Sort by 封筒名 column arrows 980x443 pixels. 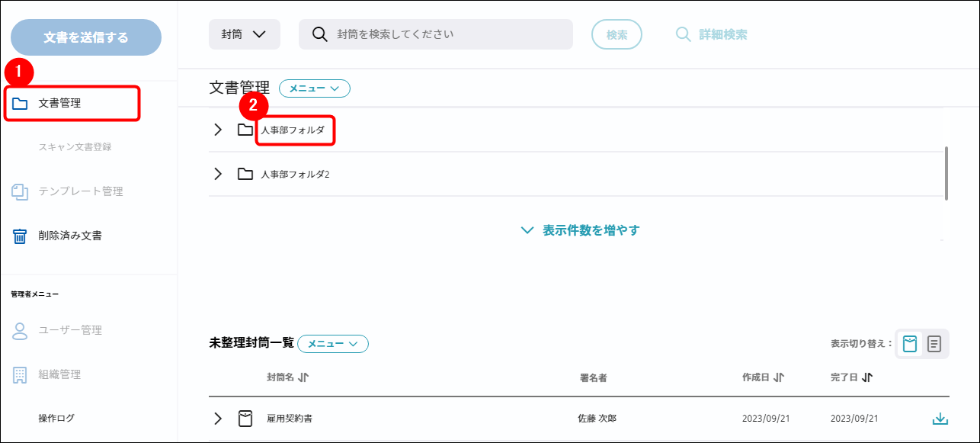pos(303,377)
